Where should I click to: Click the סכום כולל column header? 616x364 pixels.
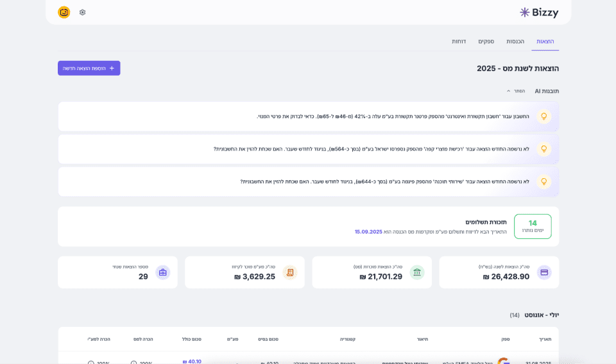click(192, 339)
